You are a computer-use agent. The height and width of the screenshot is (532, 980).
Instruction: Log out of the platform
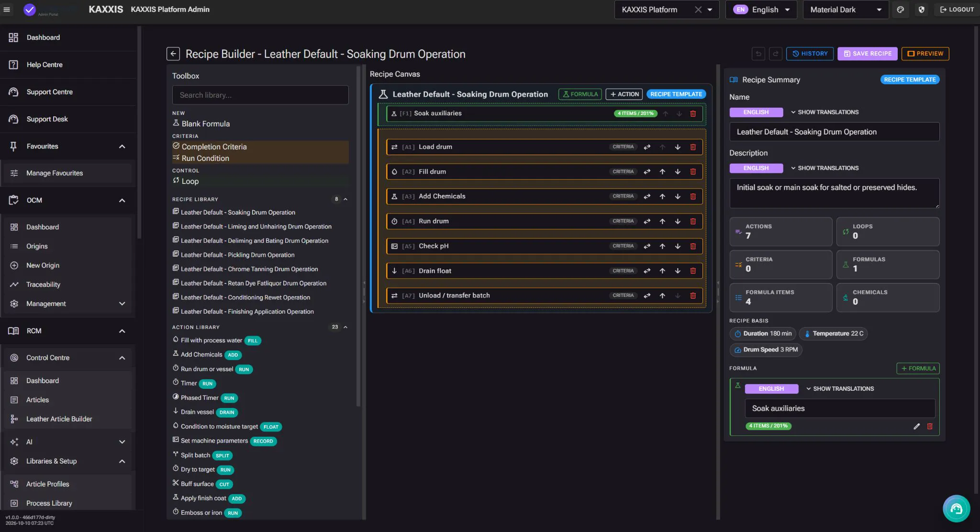(x=957, y=10)
